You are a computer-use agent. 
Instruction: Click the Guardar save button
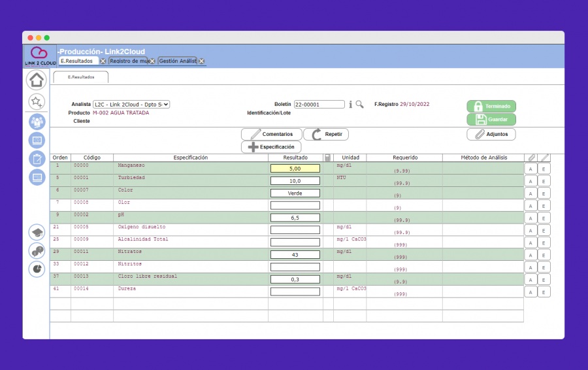pyautogui.click(x=491, y=120)
